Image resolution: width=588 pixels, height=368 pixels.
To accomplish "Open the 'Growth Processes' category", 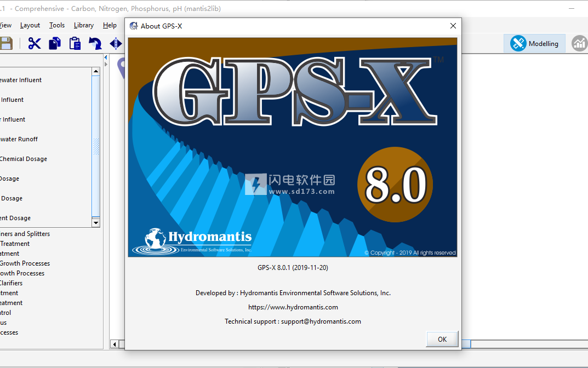I will coord(25,263).
